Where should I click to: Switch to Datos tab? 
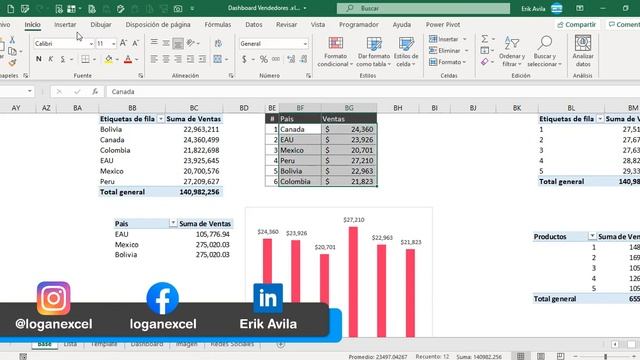(254, 24)
